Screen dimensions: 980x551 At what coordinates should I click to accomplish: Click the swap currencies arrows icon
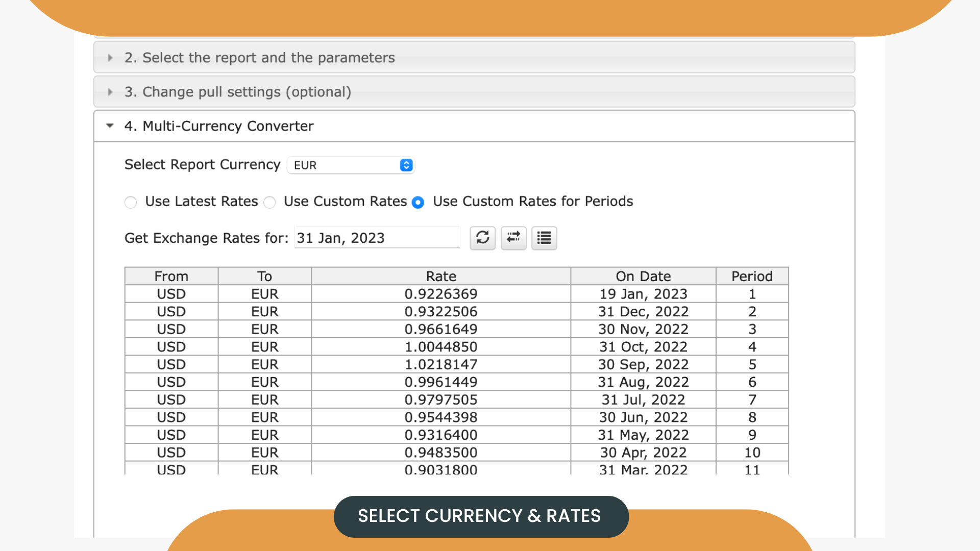point(513,238)
